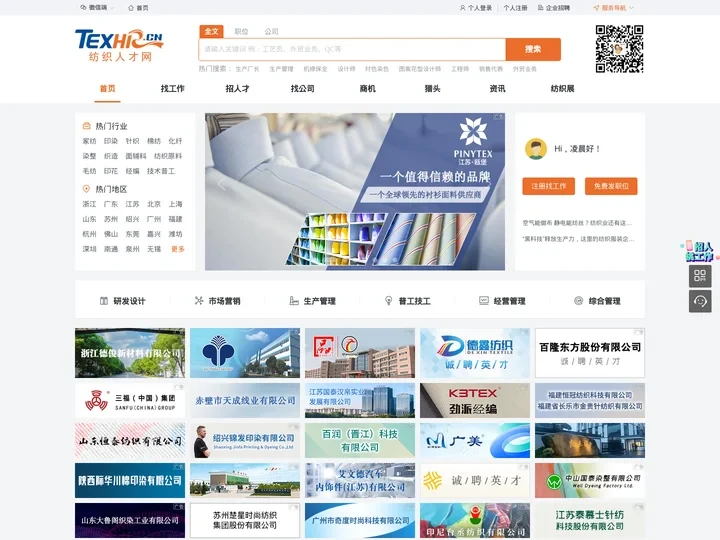The width and height of the screenshot is (720, 540).
Task: Click the 个人注册 link
Action: [515, 8]
